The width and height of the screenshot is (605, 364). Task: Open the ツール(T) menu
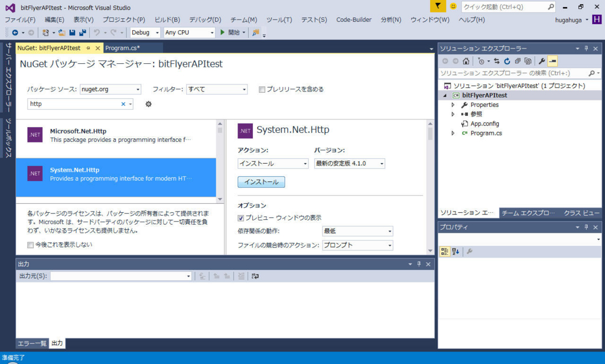(279, 19)
